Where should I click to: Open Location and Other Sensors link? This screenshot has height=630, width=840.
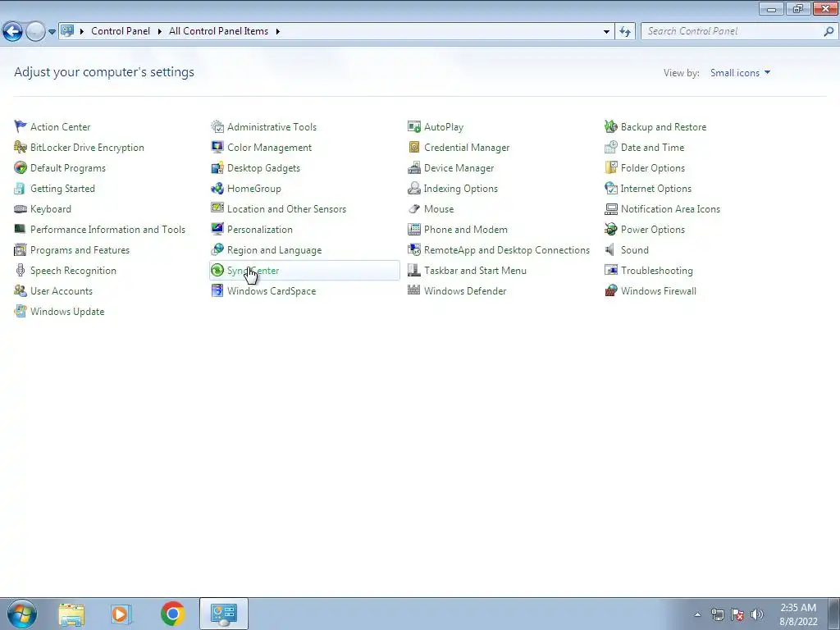286,209
